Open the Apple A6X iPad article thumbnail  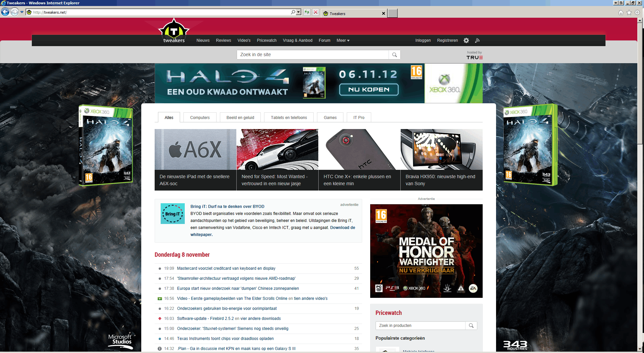[x=195, y=149]
